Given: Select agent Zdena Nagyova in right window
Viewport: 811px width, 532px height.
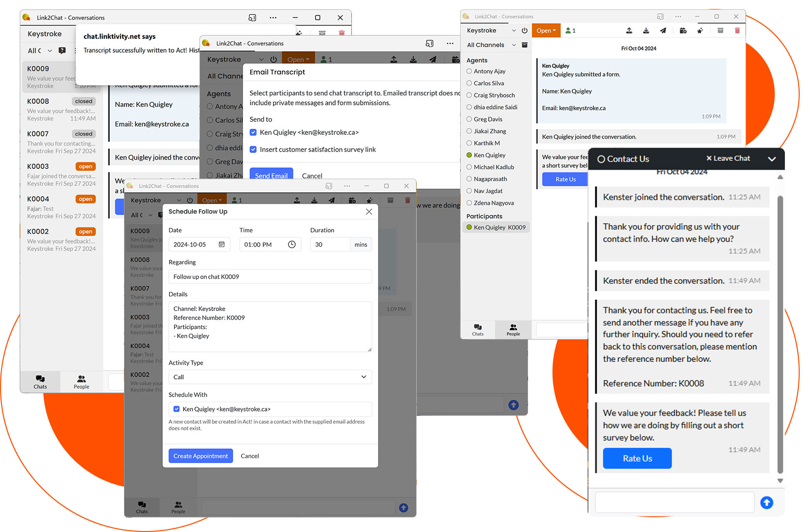Looking at the screenshot, I should click(490, 203).
